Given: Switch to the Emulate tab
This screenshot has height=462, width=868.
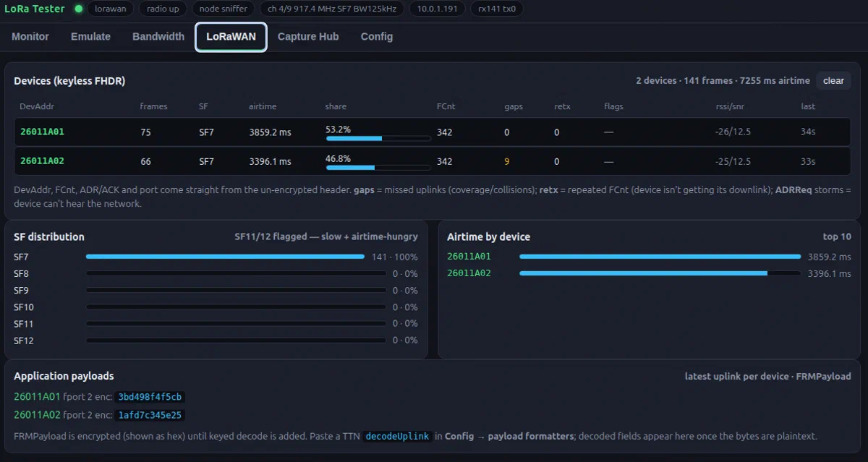Looking at the screenshot, I should [90, 37].
